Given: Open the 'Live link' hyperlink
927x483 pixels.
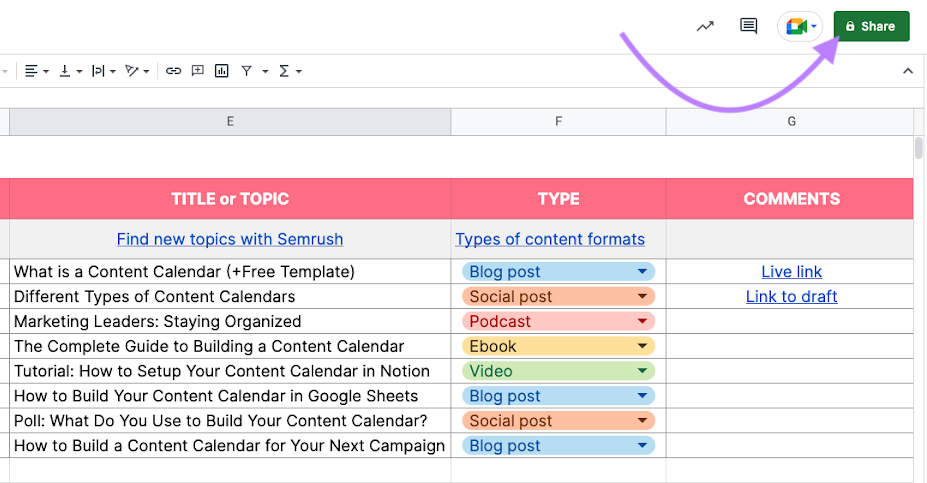Looking at the screenshot, I should coord(791,272).
